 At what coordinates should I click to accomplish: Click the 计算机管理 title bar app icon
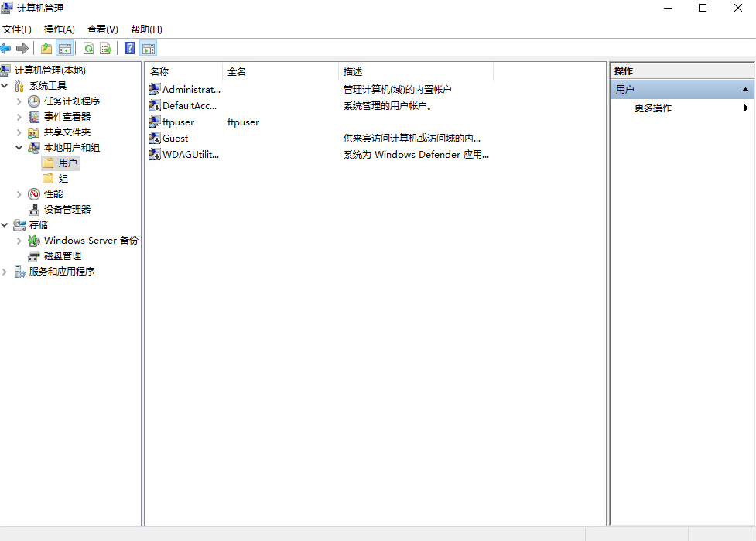[x=7, y=8]
